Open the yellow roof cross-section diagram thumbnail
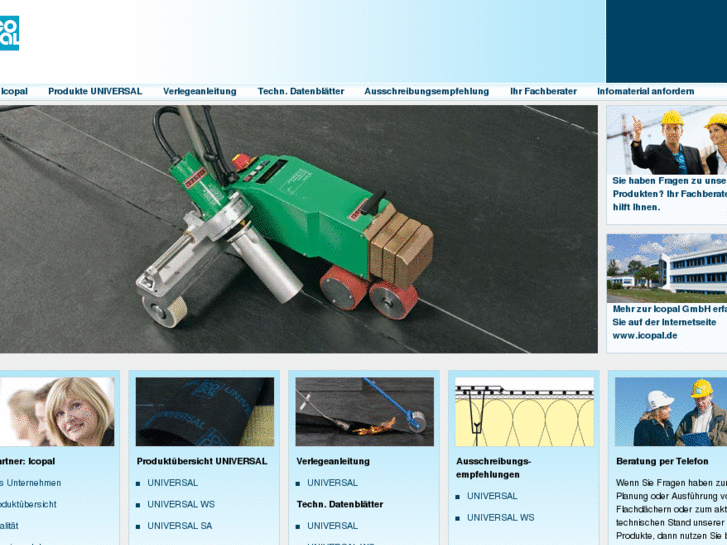 [524, 411]
